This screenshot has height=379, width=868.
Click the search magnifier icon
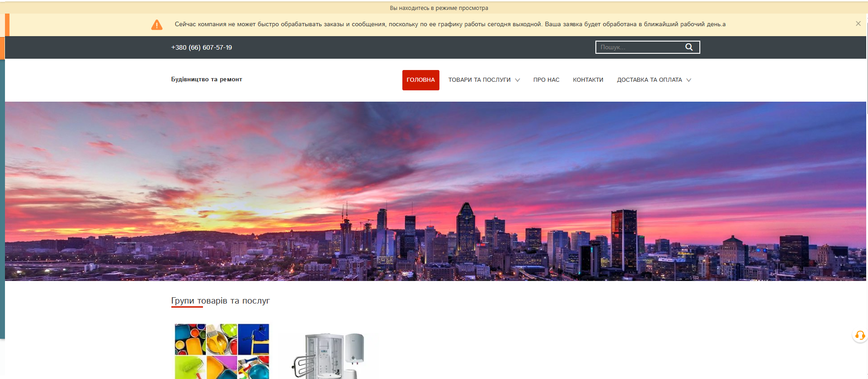pos(689,47)
